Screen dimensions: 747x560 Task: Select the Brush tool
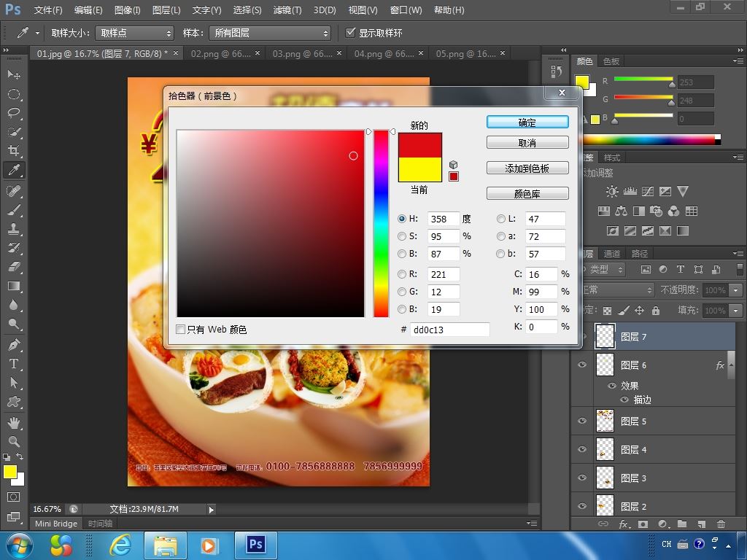pos(13,211)
